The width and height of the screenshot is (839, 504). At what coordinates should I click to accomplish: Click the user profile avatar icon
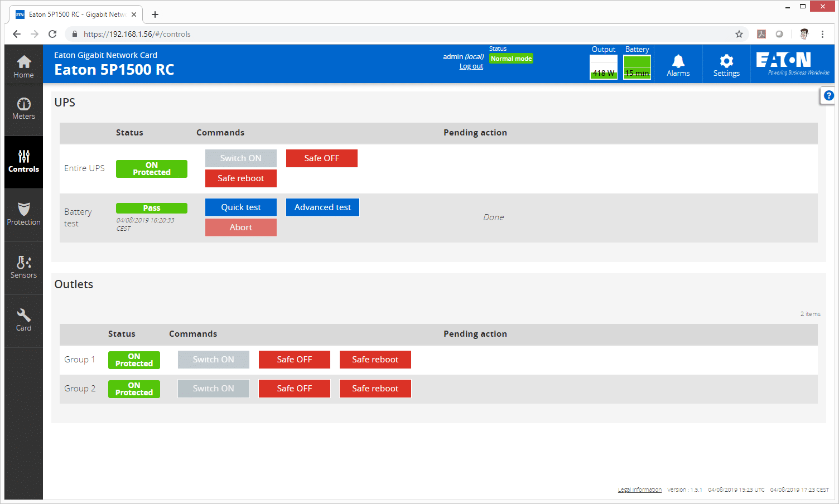(804, 34)
